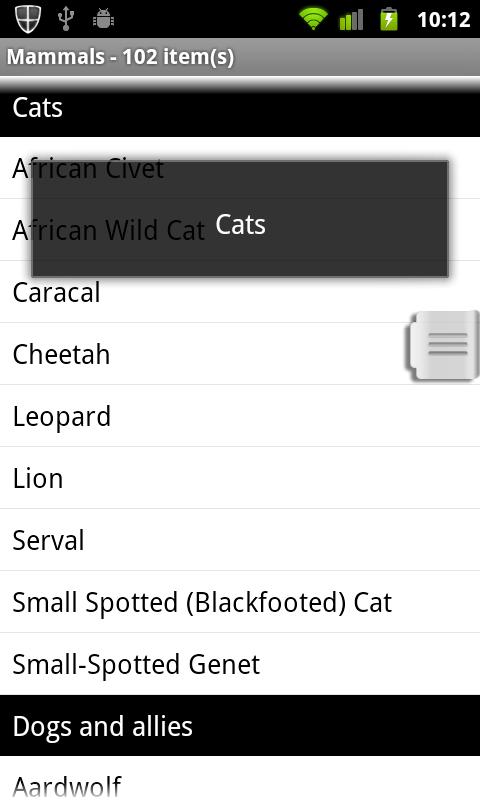Open Small Spotted (Blackfooted) Cat entry
This screenshot has width=480, height=800.
240,602
